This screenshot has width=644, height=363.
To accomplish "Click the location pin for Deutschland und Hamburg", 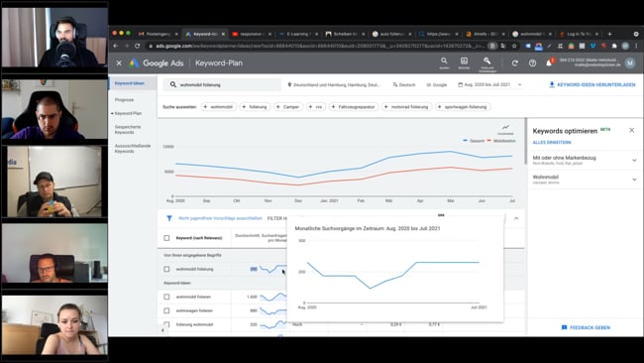I will click(289, 84).
